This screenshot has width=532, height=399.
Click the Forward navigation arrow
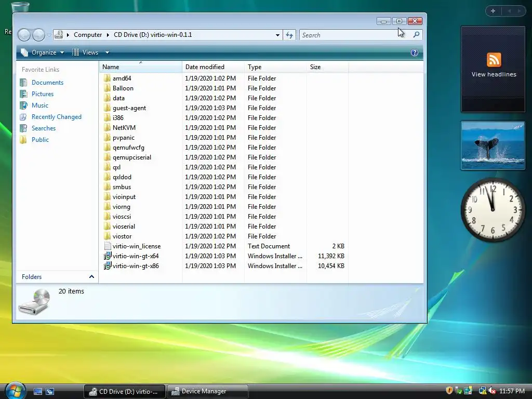38,35
